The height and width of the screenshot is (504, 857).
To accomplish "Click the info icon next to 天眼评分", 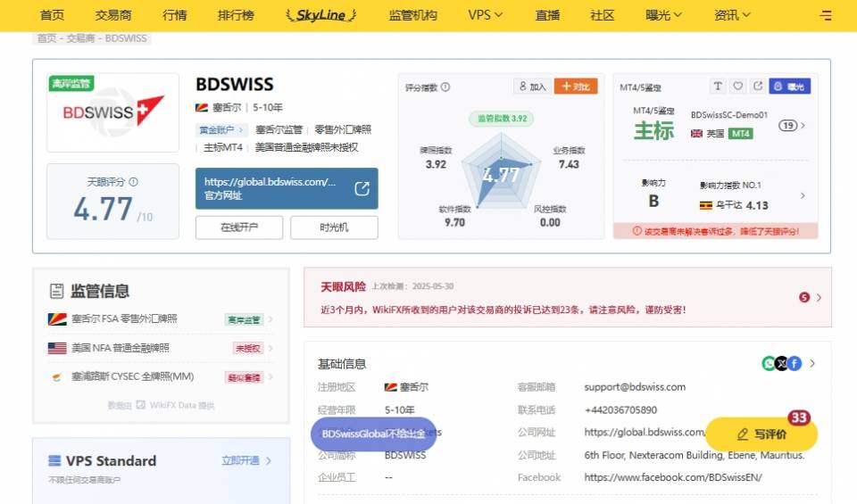I will pyautogui.click(x=133, y=182).
